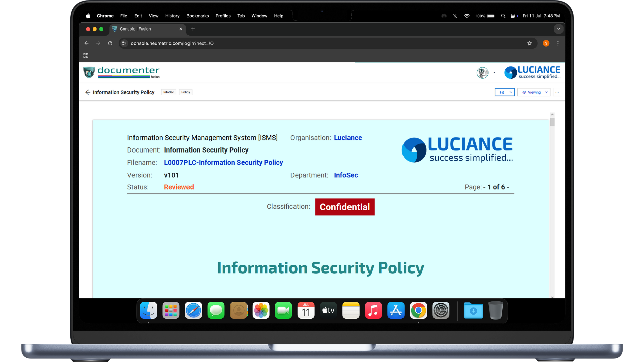Open System Settings from the dock

pos(441,311)
